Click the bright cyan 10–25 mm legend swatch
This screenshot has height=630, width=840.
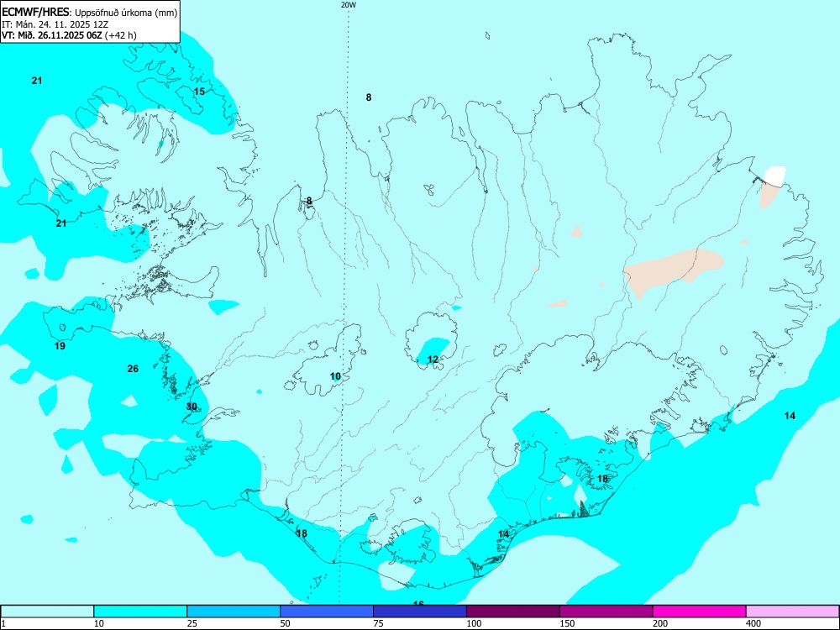[140, 612]
